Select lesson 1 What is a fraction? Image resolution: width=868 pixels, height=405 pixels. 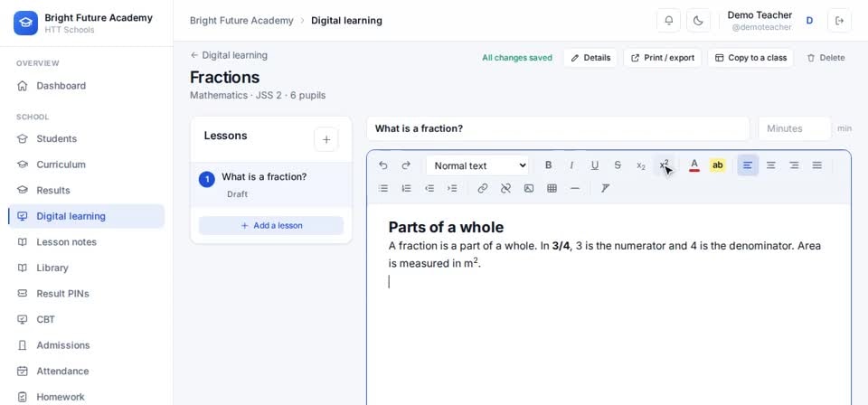[x=271, y=184]
